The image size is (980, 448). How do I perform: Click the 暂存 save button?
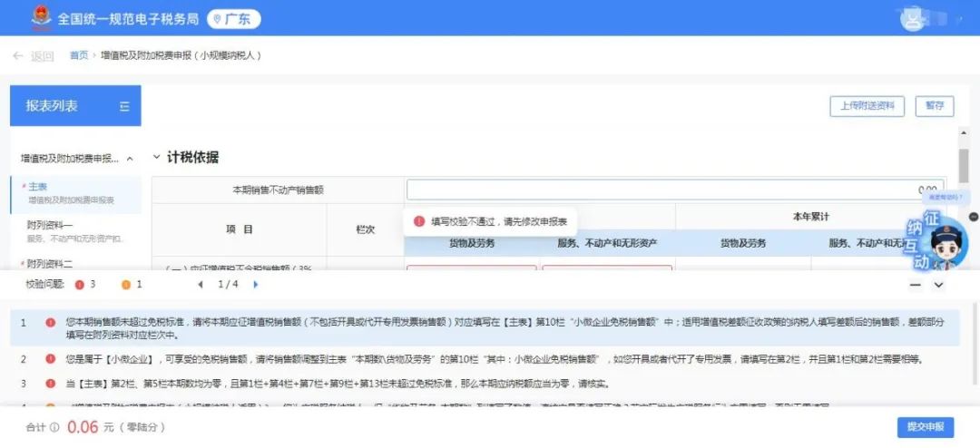[935, 106]
